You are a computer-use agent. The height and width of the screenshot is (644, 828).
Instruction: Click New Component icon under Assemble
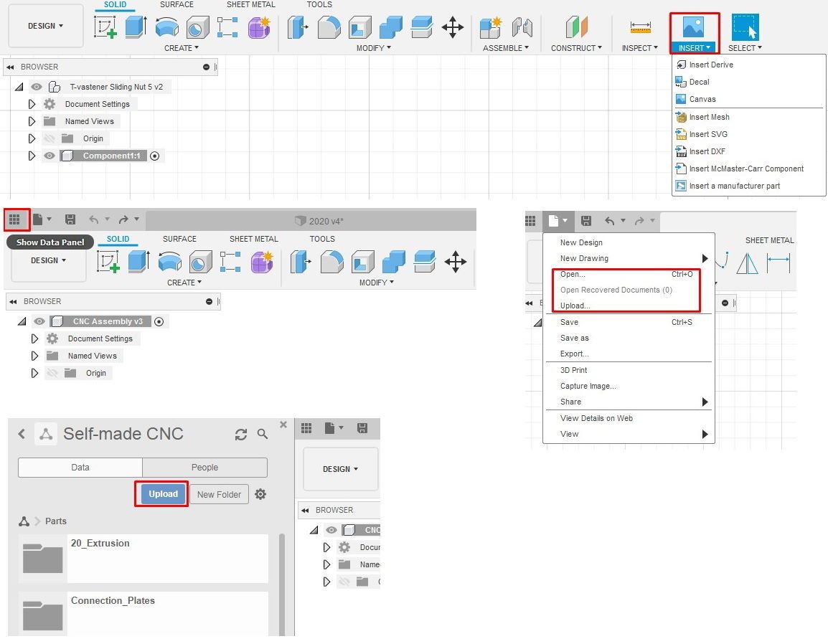[491, 27]
